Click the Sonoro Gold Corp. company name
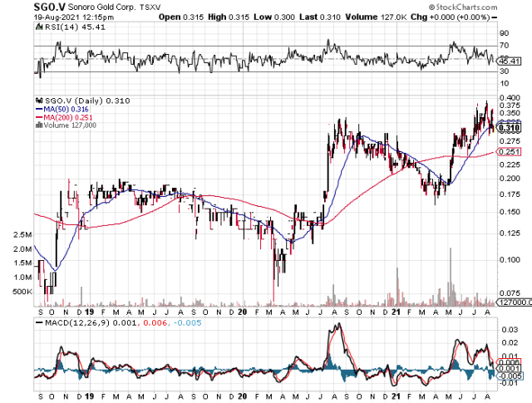This screenshot has width=532, height=403. pos(102,7)
